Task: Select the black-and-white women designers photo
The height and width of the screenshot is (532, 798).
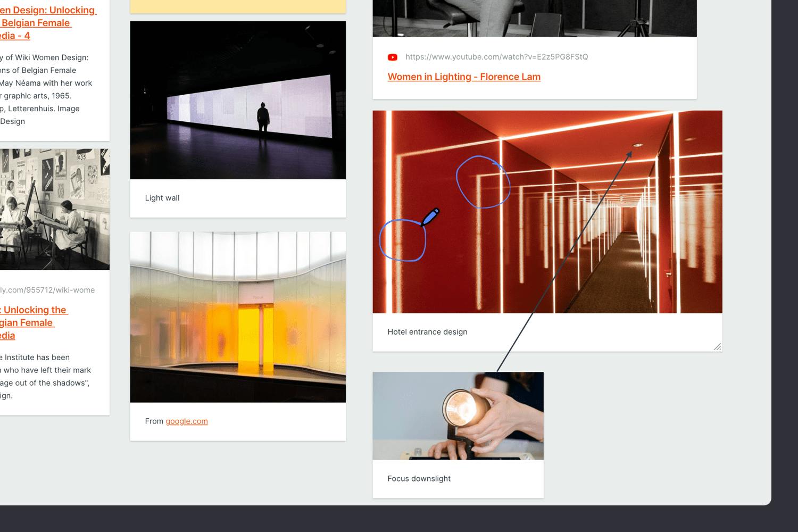Action: (54, 209)
